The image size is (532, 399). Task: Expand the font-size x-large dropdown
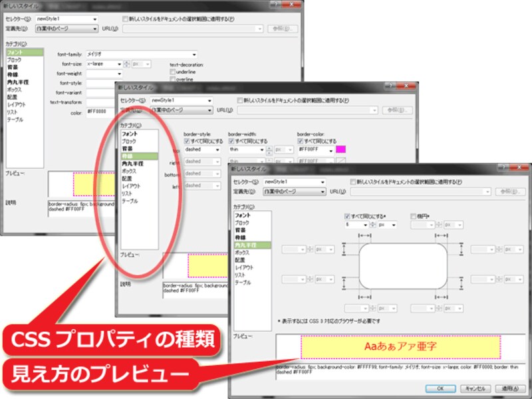[118, 64]
